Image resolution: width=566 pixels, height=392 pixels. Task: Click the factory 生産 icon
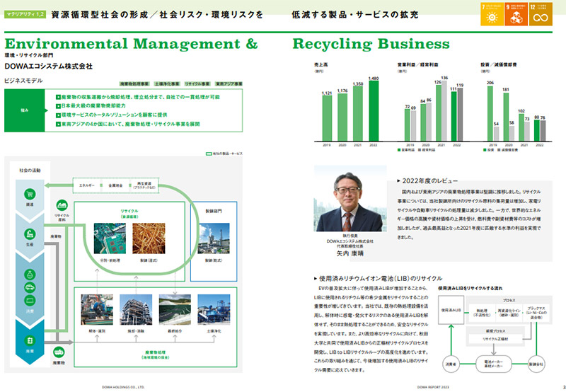(x=30, y=234)
